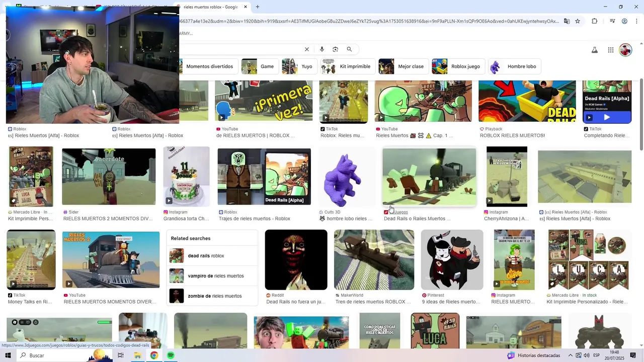Show hidden system tray icons
Viewport: 644px width, 362px height.
coord(571,355)
